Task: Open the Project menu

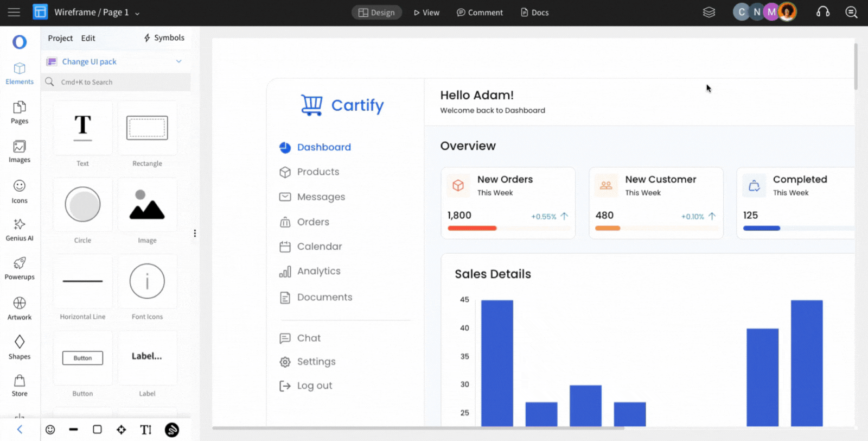Action: click(x=60, y=38)
